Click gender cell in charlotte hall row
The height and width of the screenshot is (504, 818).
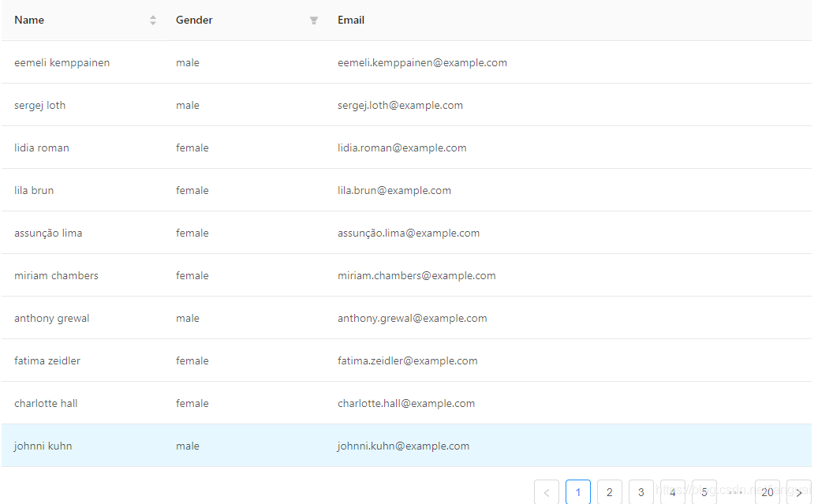192,403
